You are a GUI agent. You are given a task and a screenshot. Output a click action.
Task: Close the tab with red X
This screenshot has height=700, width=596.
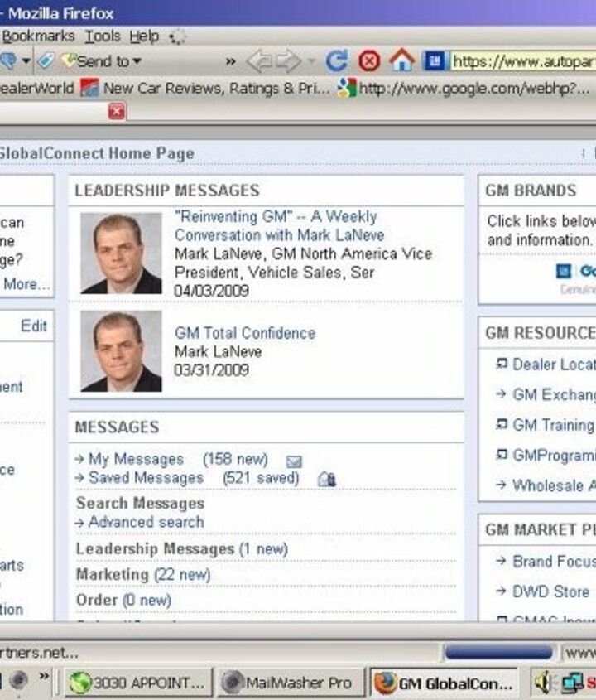[117, 111]
